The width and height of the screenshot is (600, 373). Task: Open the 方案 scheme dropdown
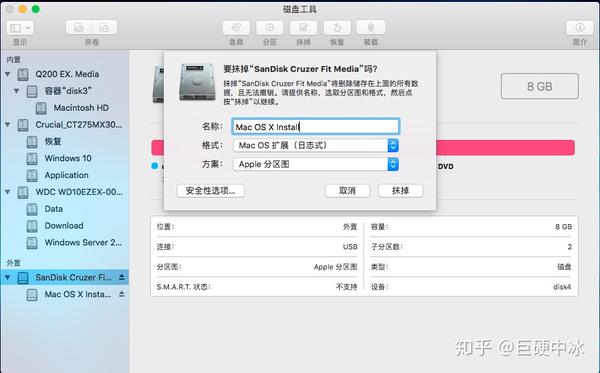(316, 164)
